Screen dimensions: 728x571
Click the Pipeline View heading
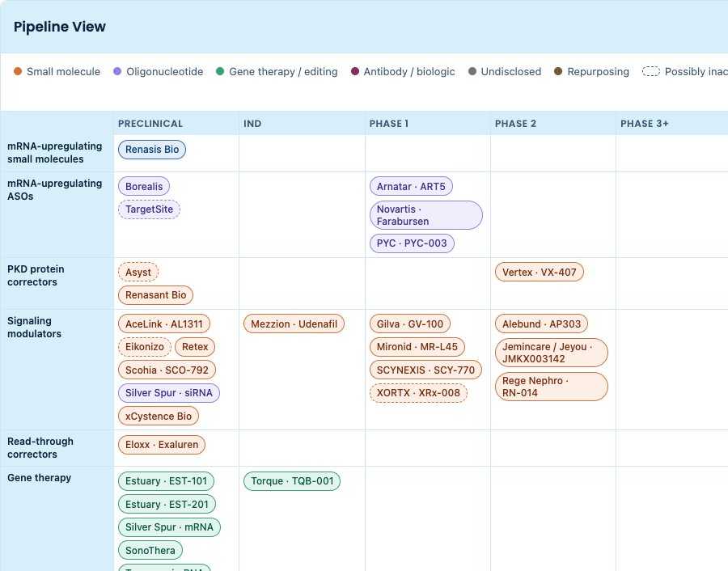(x=59, y=27)
